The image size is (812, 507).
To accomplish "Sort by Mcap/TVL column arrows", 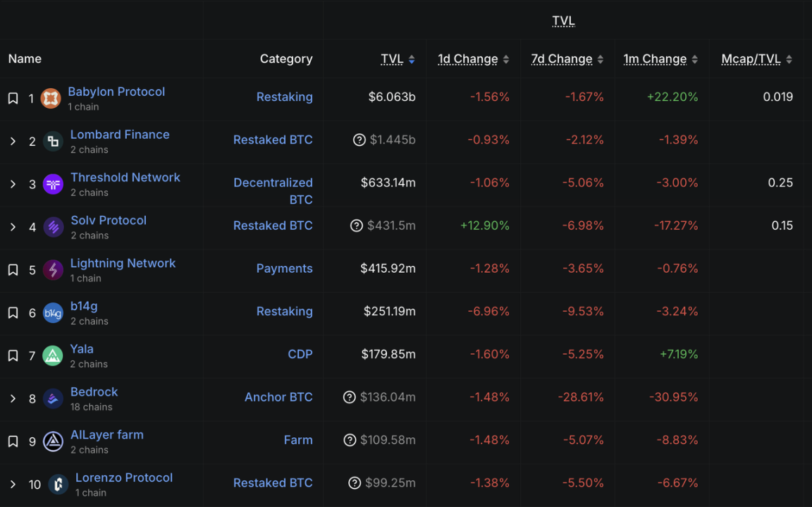I will point(789,59).
